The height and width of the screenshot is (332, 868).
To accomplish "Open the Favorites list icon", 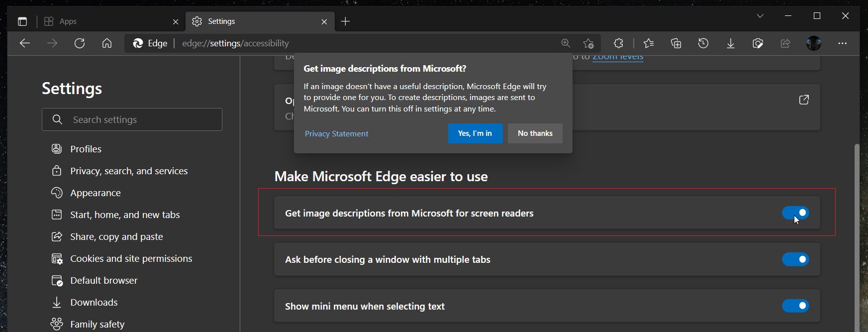I will (x=649, y=43).
